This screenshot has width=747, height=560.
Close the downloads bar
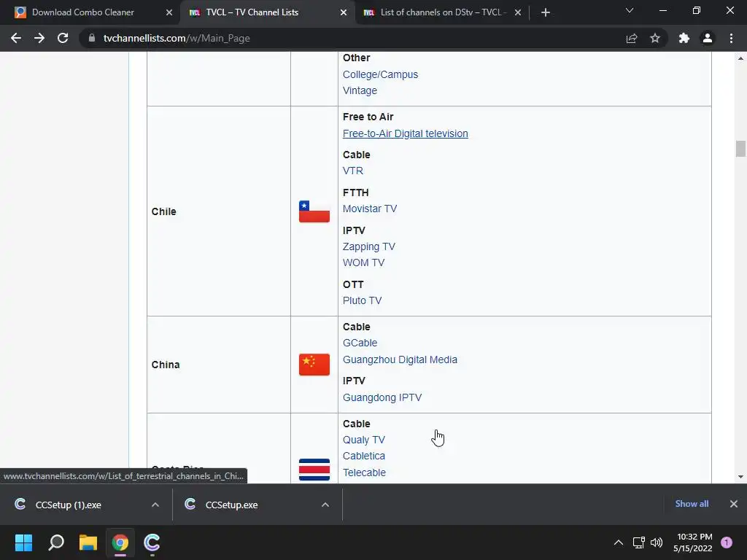click(x=734, y=504)
